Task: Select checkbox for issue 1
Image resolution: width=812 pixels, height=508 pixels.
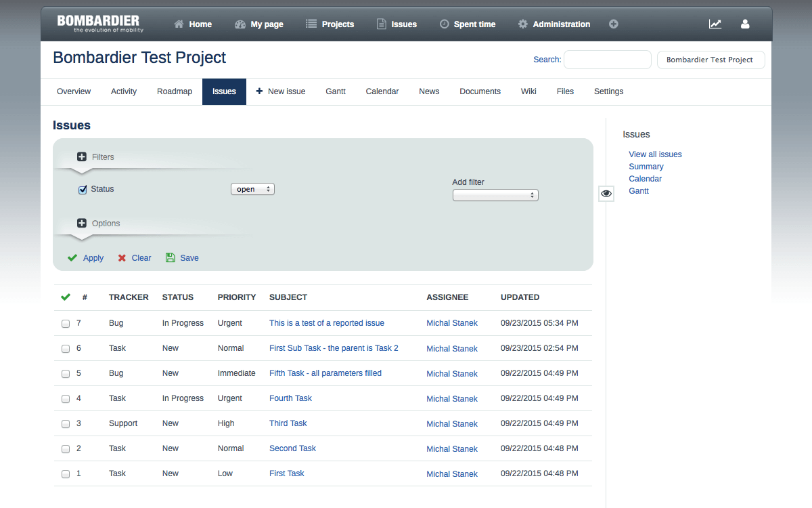Action: 66,474
